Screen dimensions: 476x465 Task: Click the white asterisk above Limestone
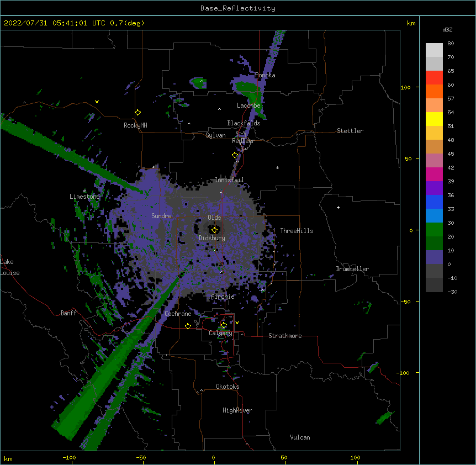click(84, 191)
